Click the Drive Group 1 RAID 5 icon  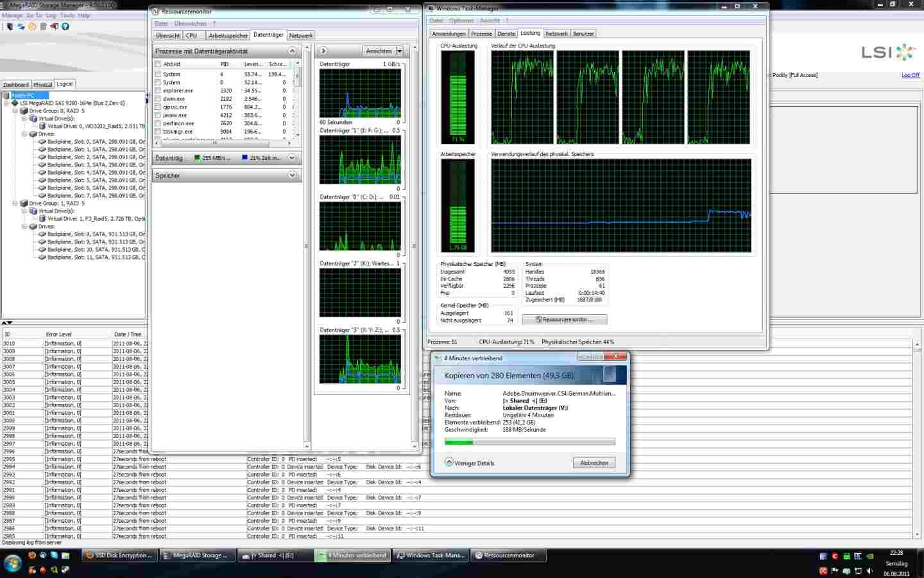[24, 203]
